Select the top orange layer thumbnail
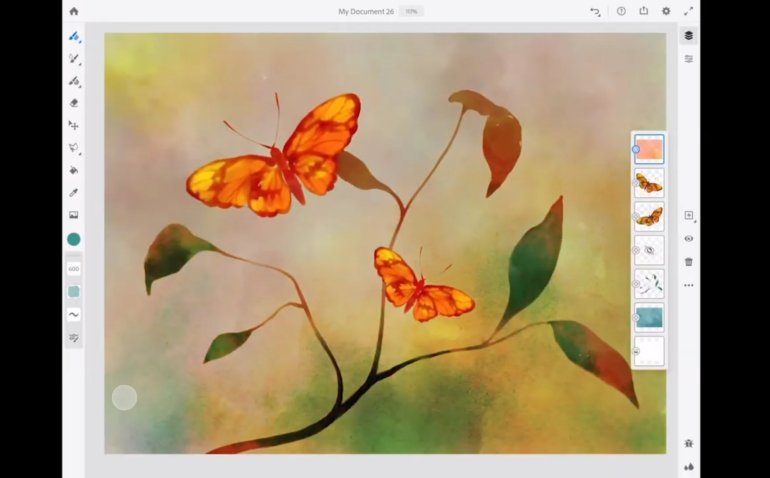Screen dimensions: 770x478 tap(649, 149)
